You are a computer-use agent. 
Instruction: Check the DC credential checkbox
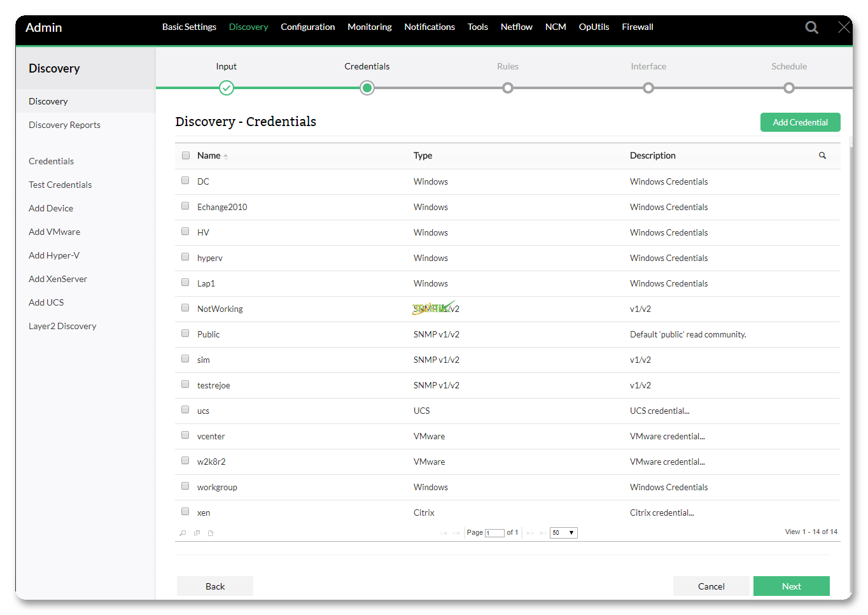tap(185, 181)
